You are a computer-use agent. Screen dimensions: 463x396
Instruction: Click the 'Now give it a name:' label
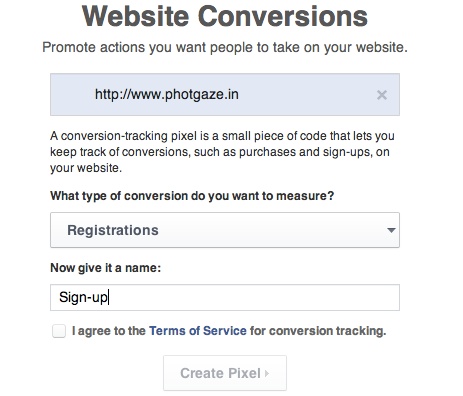pyautogui.click(x=105, y=268)
